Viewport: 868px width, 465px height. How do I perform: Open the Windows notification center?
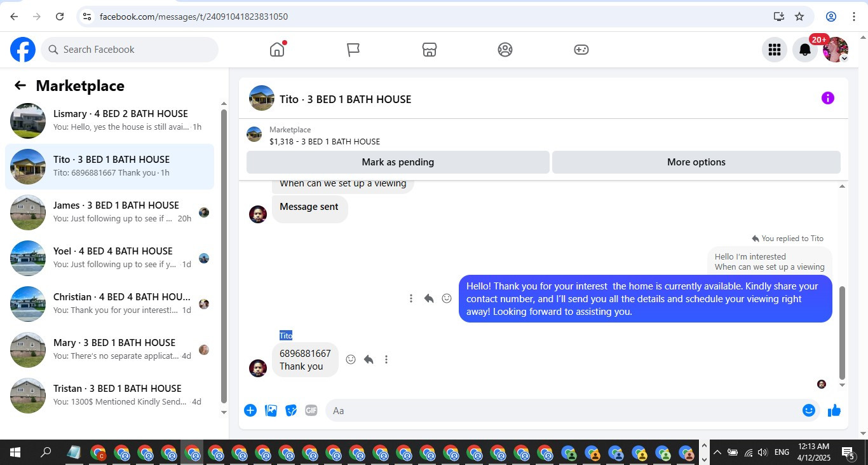848,452
